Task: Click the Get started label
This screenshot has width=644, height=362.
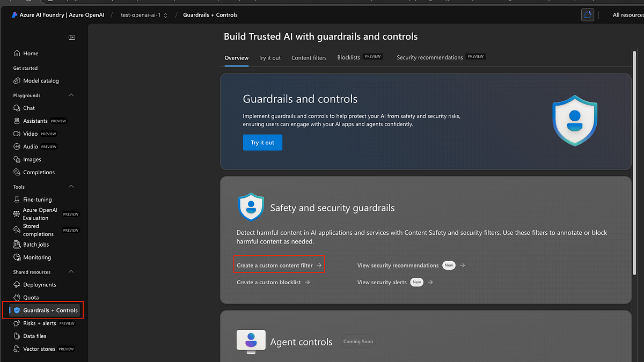Action: click(25, 68)
